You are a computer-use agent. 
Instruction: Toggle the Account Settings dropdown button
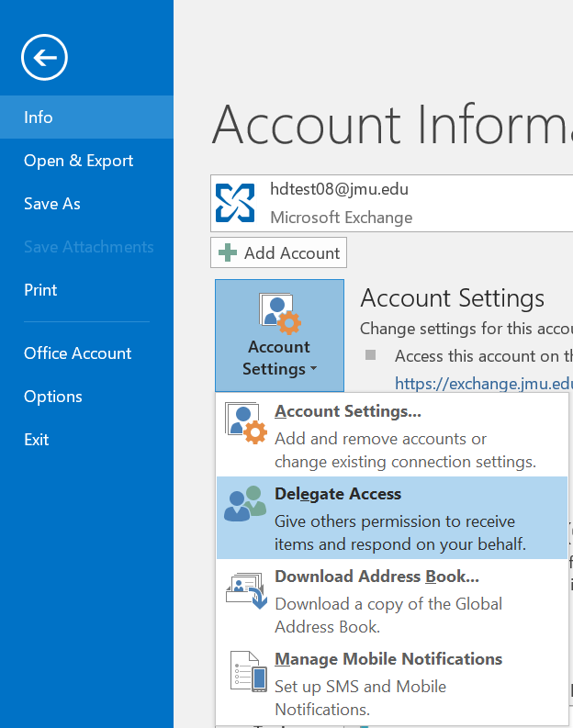279,335
